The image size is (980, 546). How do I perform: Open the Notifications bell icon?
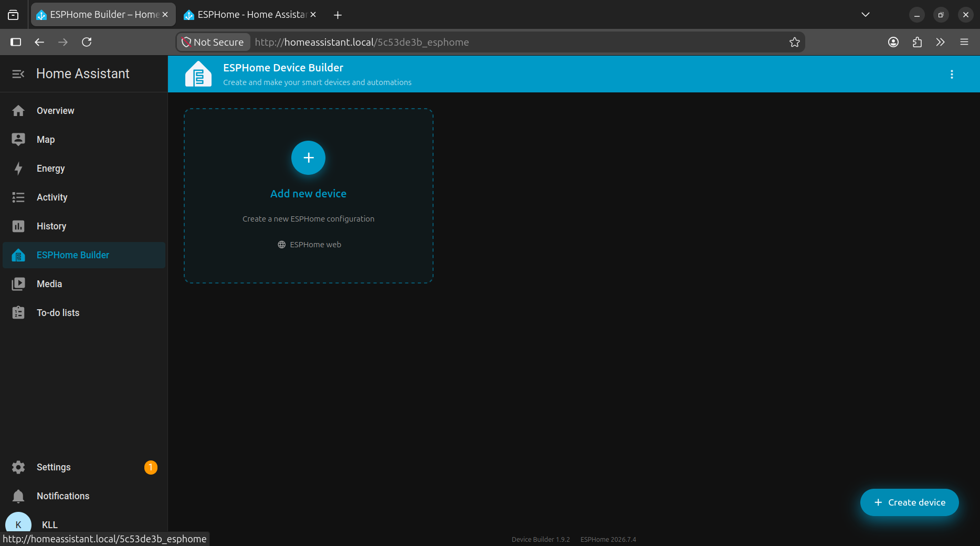click(x=18, y=496)
